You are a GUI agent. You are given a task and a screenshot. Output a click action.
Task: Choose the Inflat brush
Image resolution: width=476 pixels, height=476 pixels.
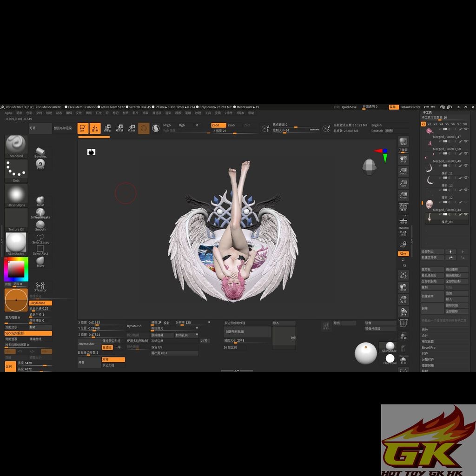[40, 201]
